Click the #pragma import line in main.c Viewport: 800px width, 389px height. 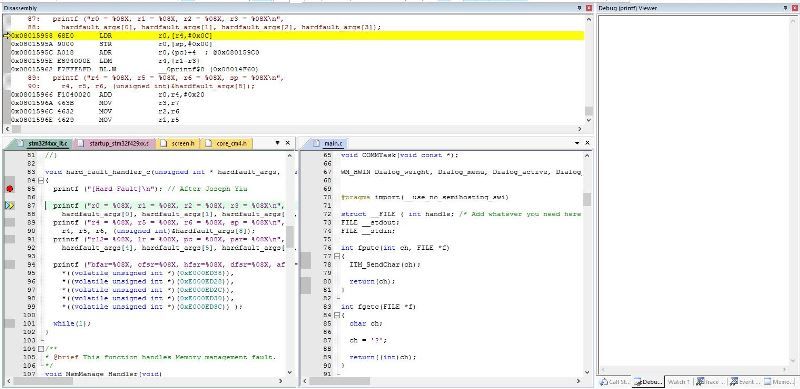tap(424, 197)
